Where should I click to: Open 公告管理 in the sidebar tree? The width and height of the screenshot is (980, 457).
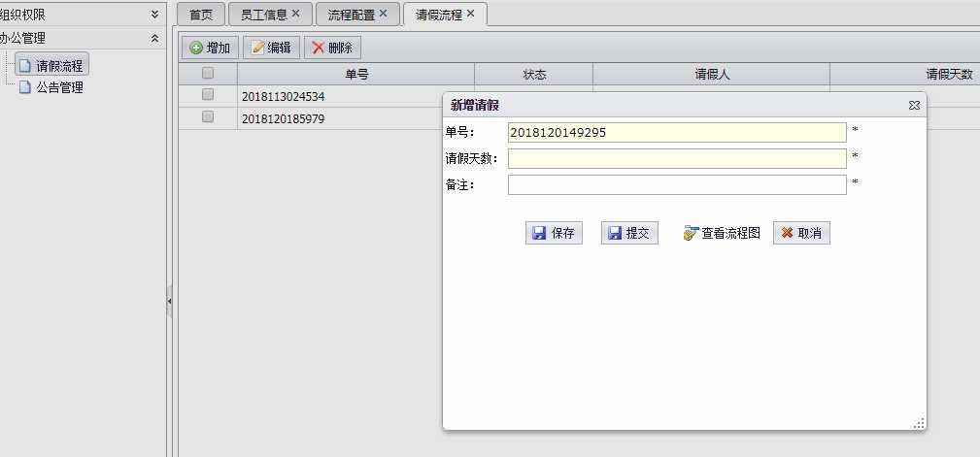click(59, 87)
